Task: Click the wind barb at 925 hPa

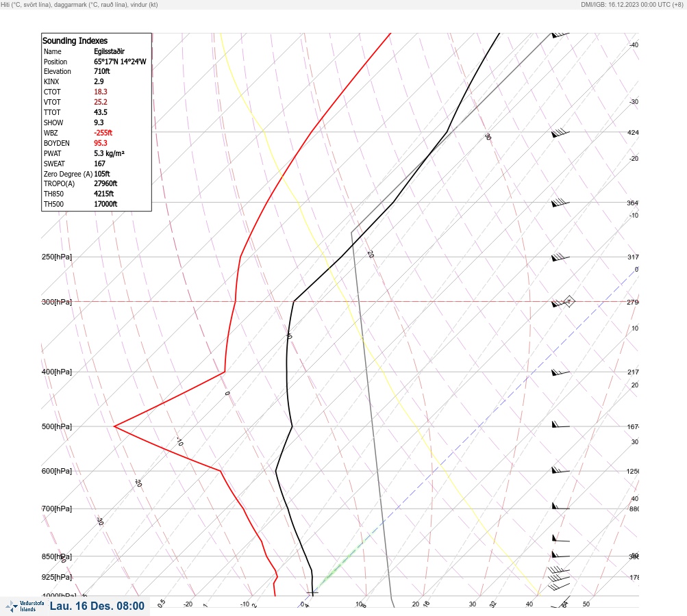Action: tap(559, 578)
